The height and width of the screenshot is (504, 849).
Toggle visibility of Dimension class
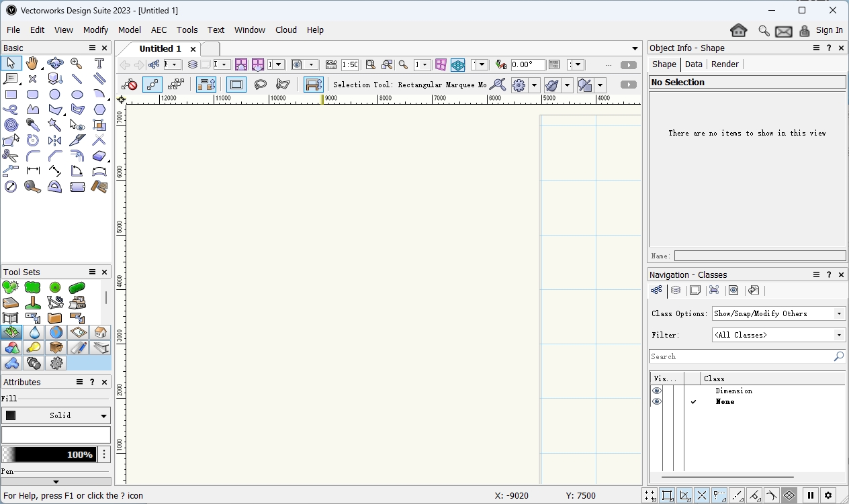click(x=657, y=391)
